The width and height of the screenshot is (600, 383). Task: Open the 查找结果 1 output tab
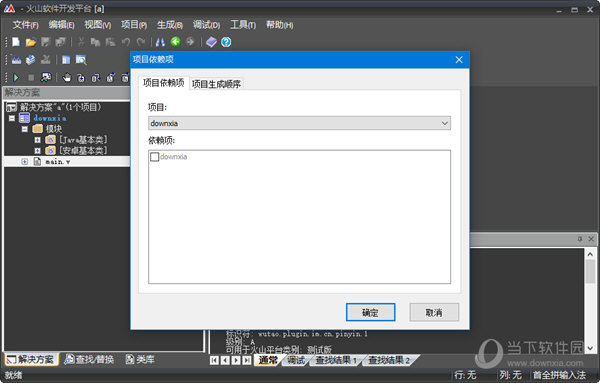[x=336, y=360]
